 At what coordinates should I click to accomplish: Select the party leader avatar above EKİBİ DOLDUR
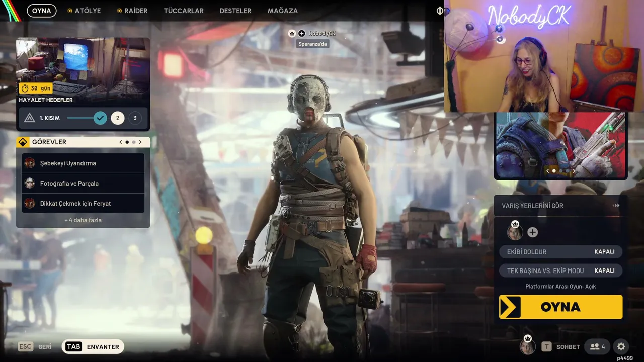[515, 232]
